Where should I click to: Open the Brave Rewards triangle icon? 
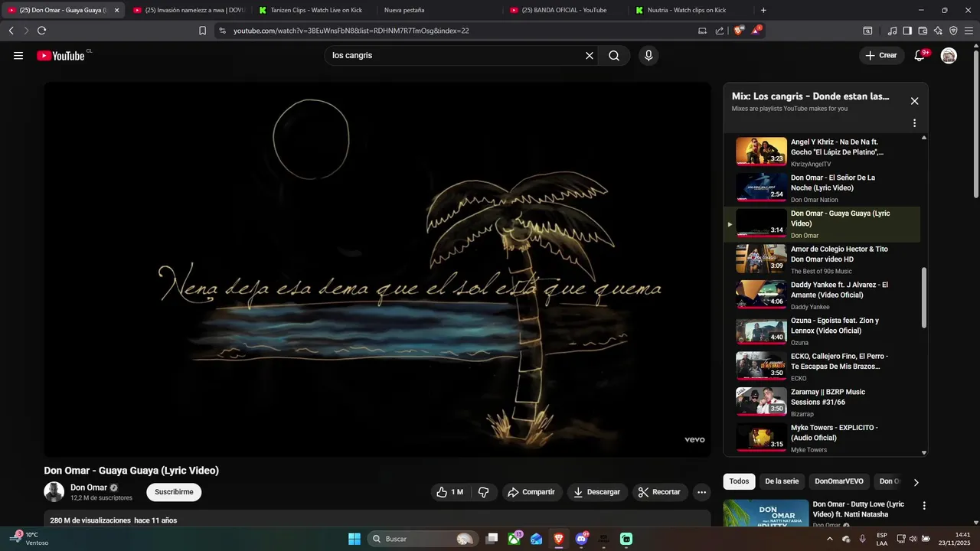[756, 31]
